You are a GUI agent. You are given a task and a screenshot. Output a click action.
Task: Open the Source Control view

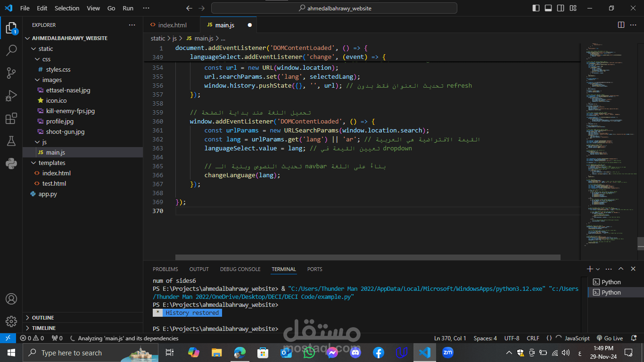tap(11, 73)
